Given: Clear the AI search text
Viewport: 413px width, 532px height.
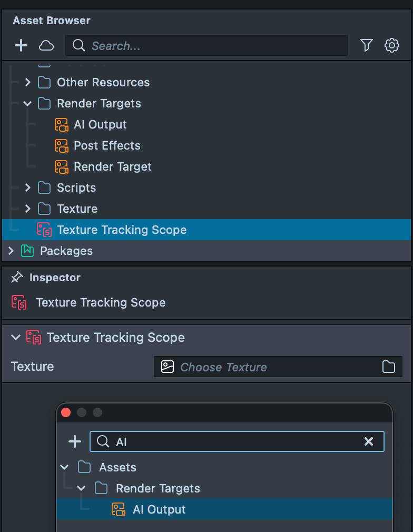Looking at the screenshot, I should [369, 441].
